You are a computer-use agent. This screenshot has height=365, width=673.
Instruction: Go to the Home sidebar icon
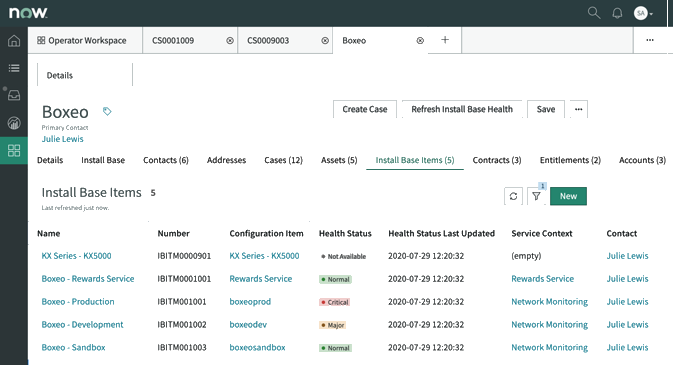point(14,41)
